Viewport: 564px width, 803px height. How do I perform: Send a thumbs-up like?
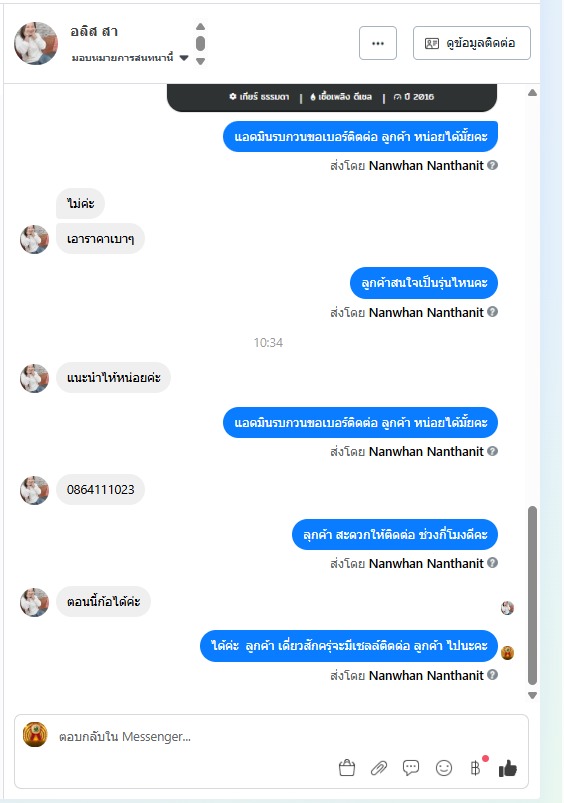point(508,768)
